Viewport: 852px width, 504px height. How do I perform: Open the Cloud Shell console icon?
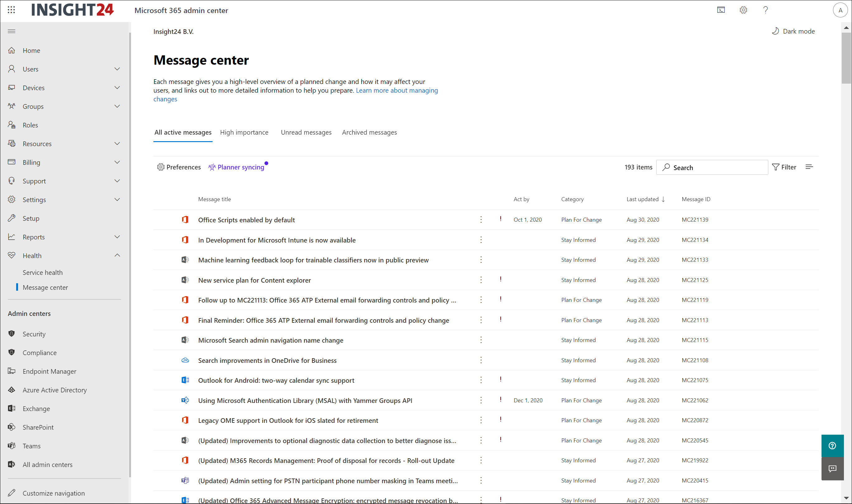tap(721, 10)
